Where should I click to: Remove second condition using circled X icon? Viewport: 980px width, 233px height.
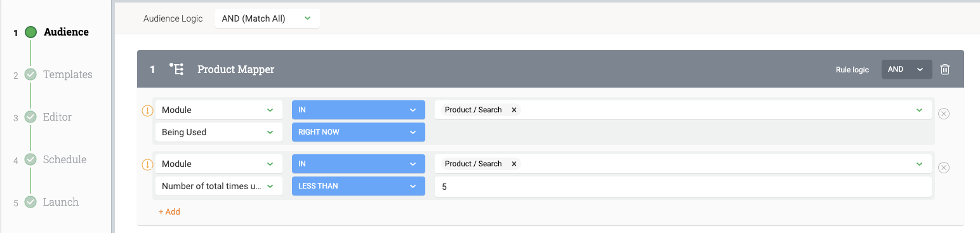coord(944,168)
